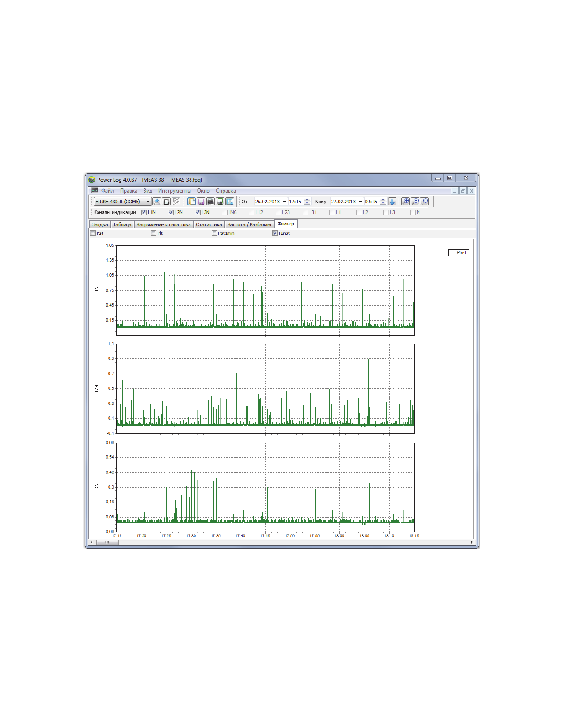Click the reset zoom magnifier icon
Screen dimensions: 563x728
(x=425, y=201)
